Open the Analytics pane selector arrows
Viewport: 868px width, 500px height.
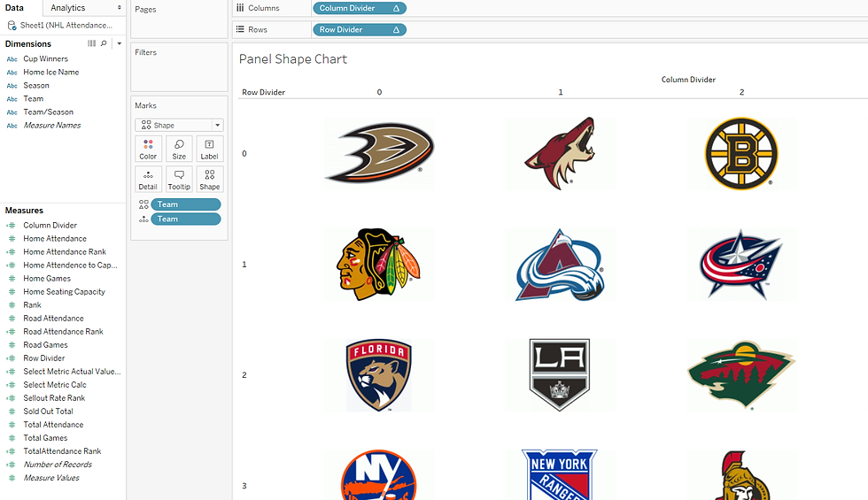(119, 8)
